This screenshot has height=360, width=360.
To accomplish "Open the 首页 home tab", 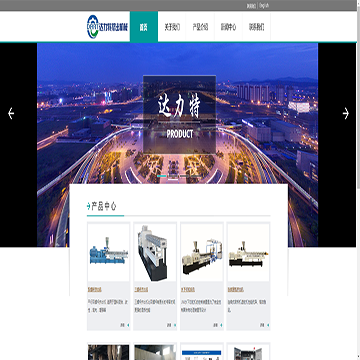I will pyautogui.click(x=144, y=27).
